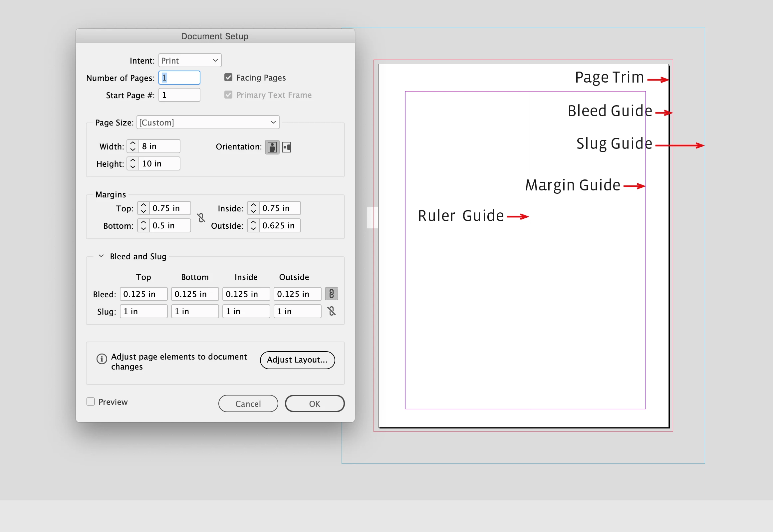
Task: Select landscape orientation icon
Action: [287, 147]
